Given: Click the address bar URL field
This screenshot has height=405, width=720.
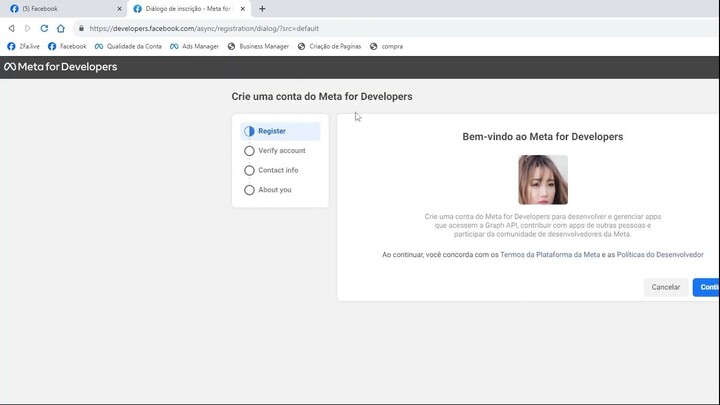Looking at the screenshot, I should point(395,28).
